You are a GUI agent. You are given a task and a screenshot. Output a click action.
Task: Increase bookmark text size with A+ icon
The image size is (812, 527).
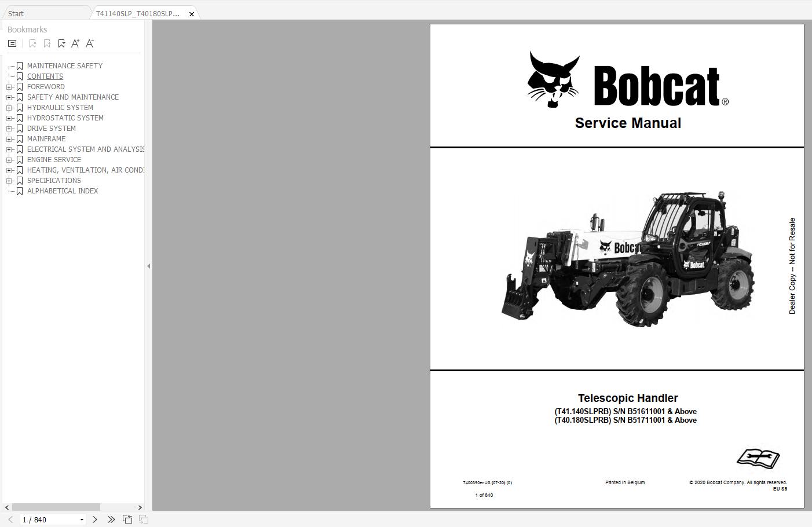pyautogui.click(x=75, y=43)
